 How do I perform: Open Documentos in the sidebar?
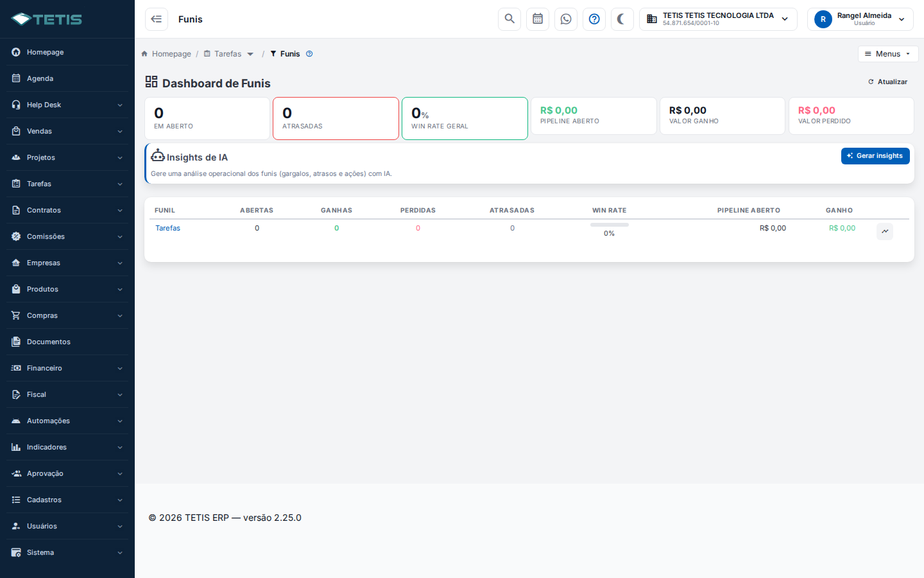pyautogui.click(x=67, y=342)
